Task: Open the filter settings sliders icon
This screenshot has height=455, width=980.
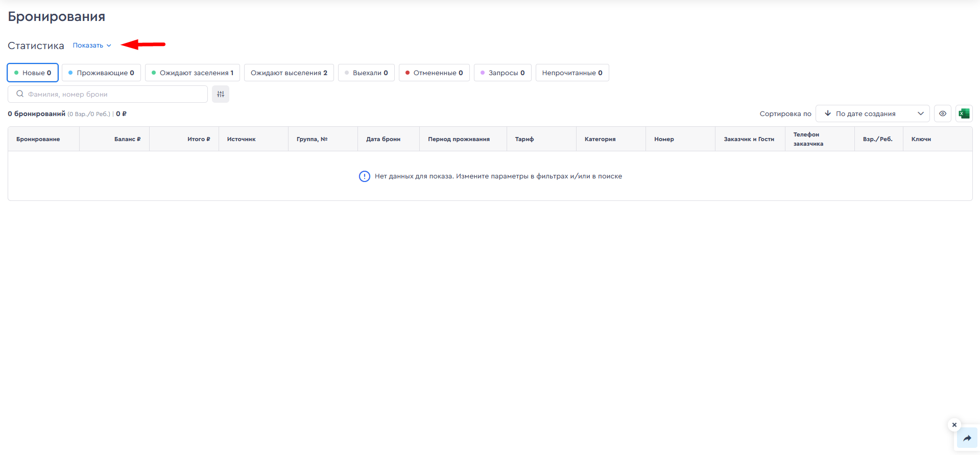Action: [x=221, y=94]
